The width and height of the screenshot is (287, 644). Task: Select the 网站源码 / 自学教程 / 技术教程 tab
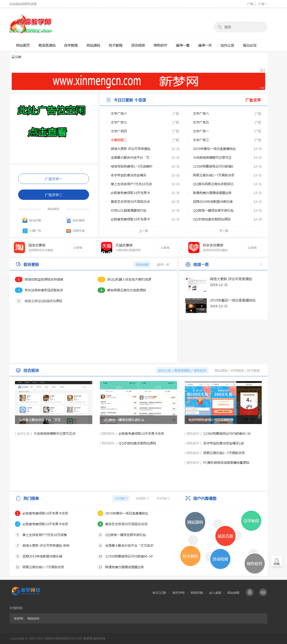coord(237,371)
